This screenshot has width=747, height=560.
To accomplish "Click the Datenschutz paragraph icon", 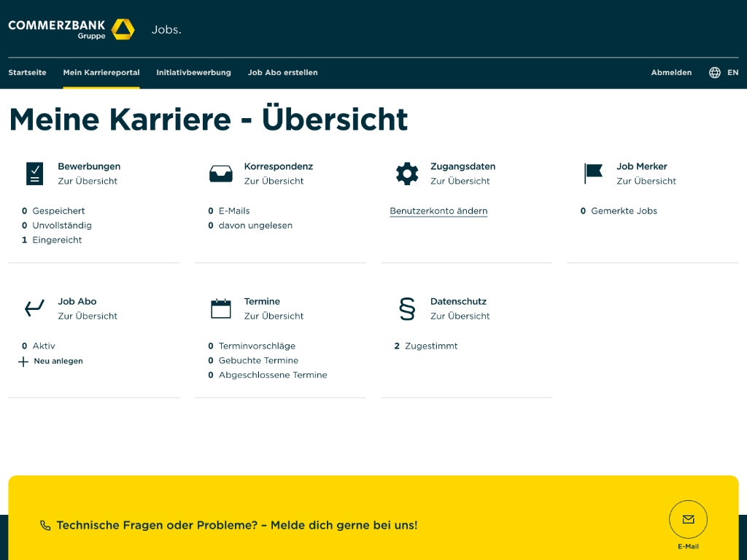I will click(x=406, y=308).
